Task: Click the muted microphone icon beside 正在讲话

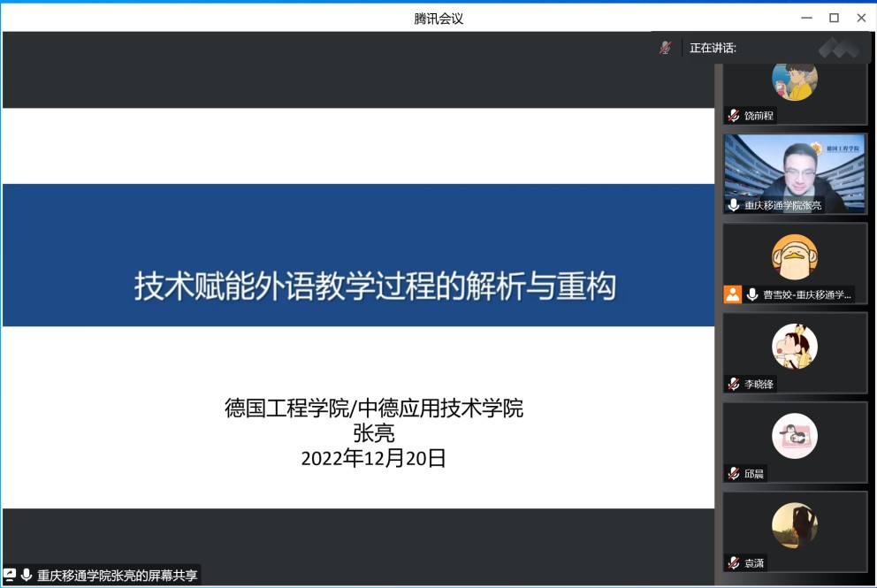Action: 665,48
